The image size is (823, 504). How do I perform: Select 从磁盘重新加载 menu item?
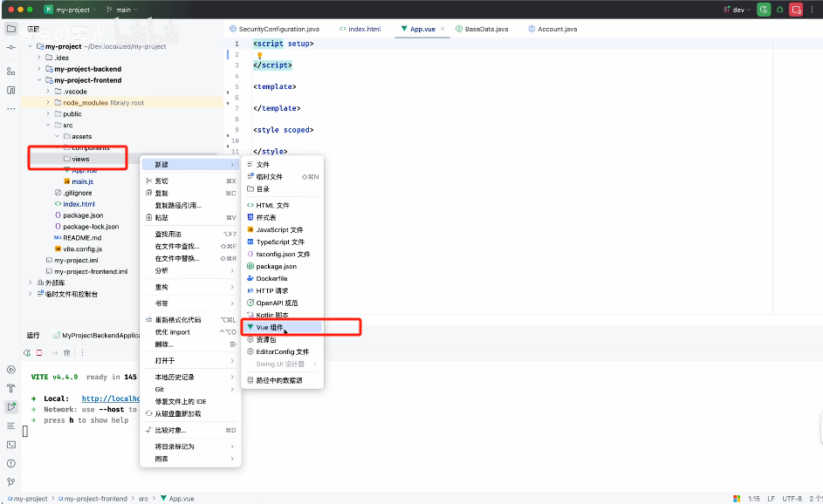coord(190,414)
